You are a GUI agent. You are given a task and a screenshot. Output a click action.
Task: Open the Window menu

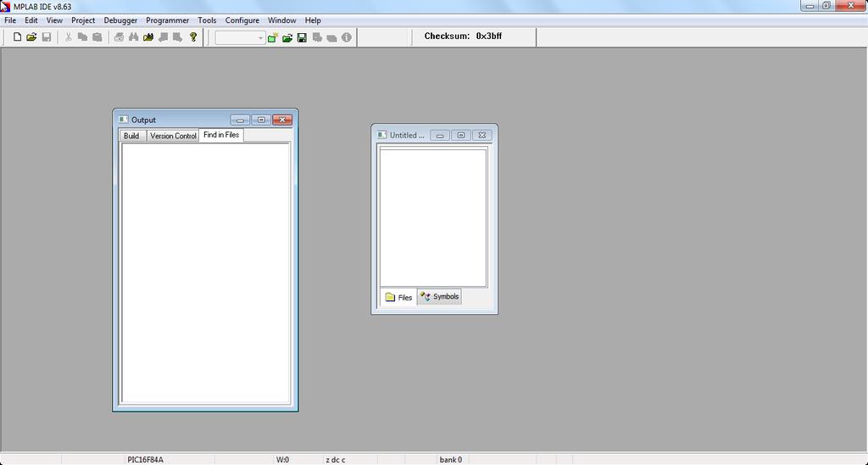click(281, 20)
